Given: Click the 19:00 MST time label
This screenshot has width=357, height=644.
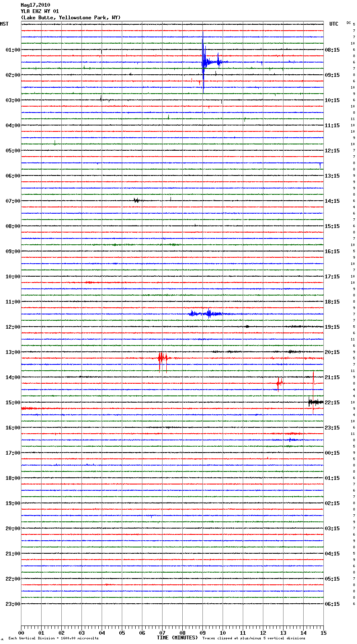Looking at the screenshot, I should click(x=13, y=503).
